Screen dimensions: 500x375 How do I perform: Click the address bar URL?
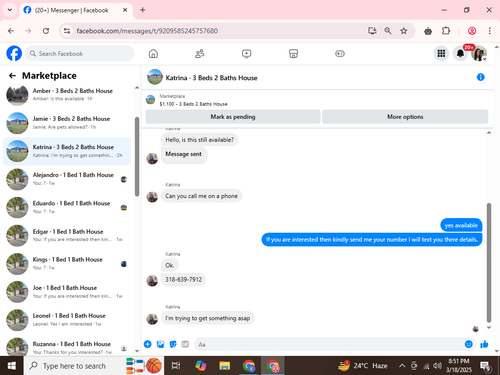(147, 31)
